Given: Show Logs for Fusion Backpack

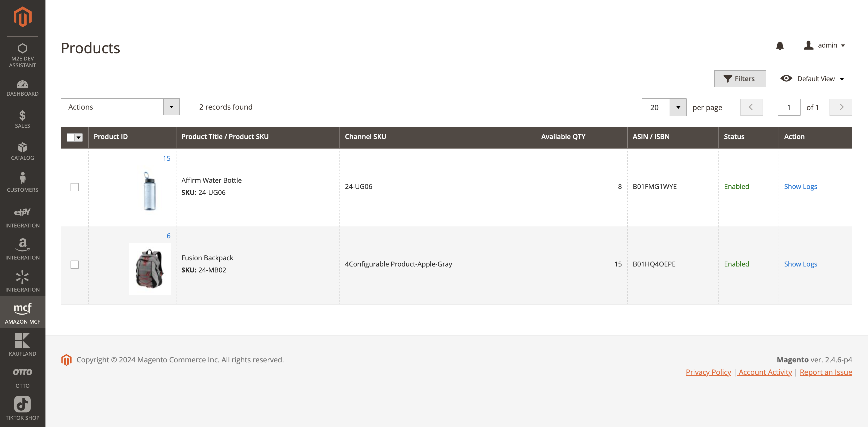Looking at the screenshot, I should pos(800,264).
